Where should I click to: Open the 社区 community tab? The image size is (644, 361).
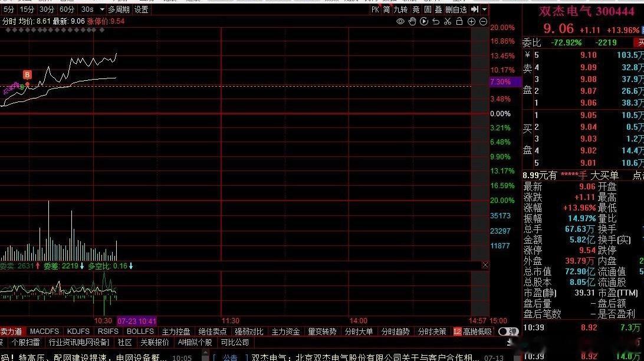(x=125, y=342)
